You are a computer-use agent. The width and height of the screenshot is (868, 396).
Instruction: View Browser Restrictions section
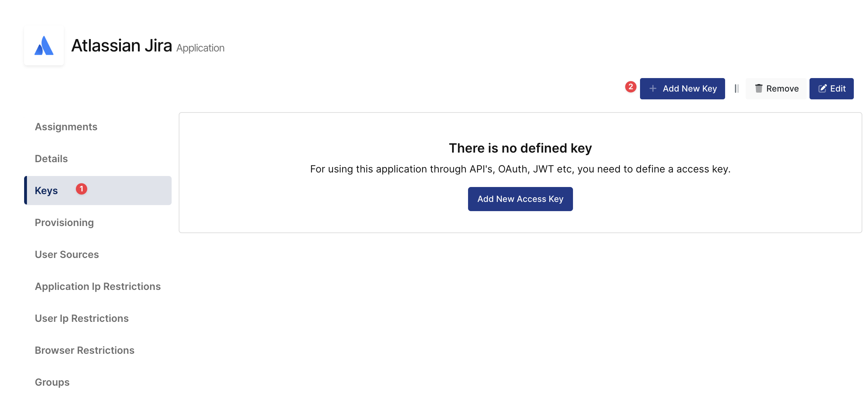pyautogui.click(x=84, y=350)
